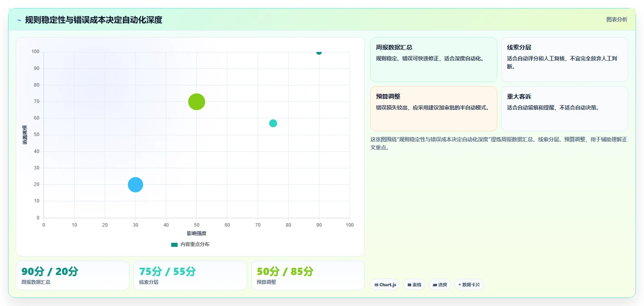Click the vertical y-axis title

click(x=25, y=135)
